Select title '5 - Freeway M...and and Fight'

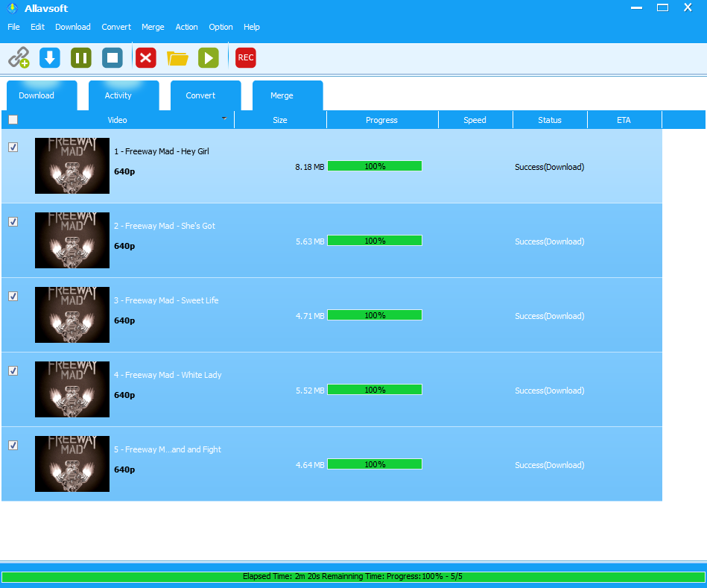168,449
